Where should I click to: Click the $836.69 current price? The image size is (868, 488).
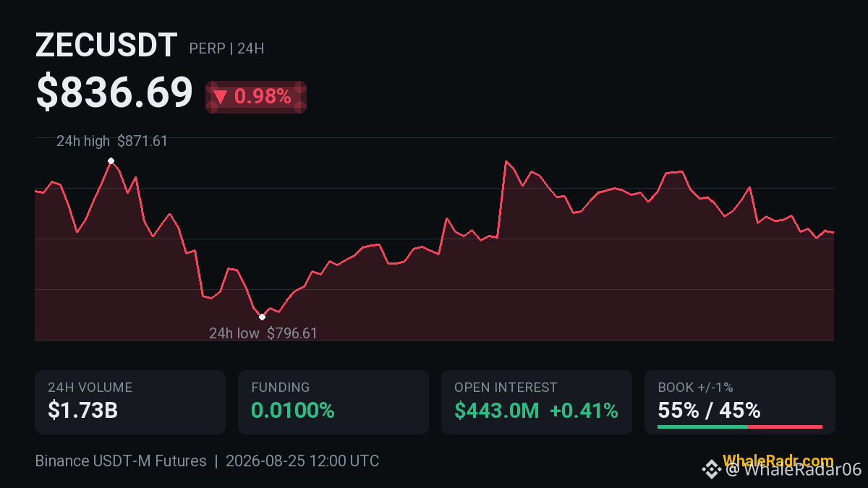[x=114, y=93]
